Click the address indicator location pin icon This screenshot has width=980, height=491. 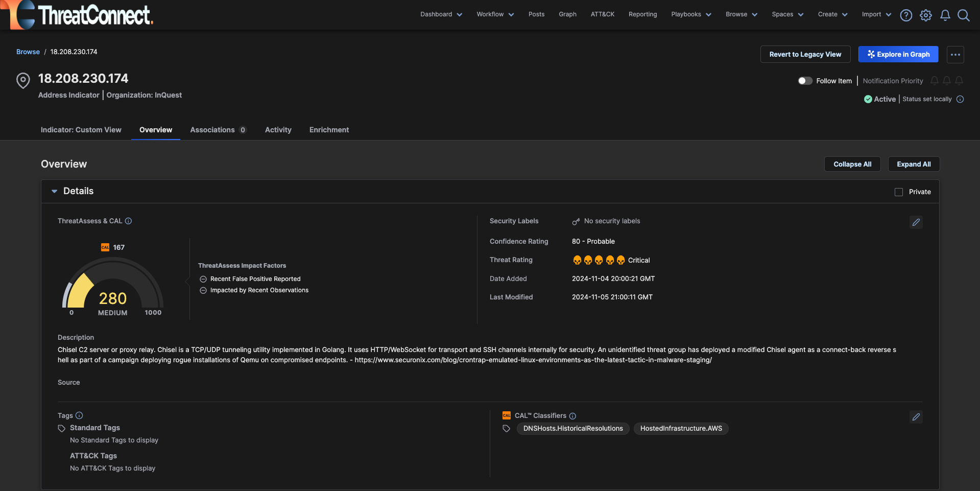[23, 81]
